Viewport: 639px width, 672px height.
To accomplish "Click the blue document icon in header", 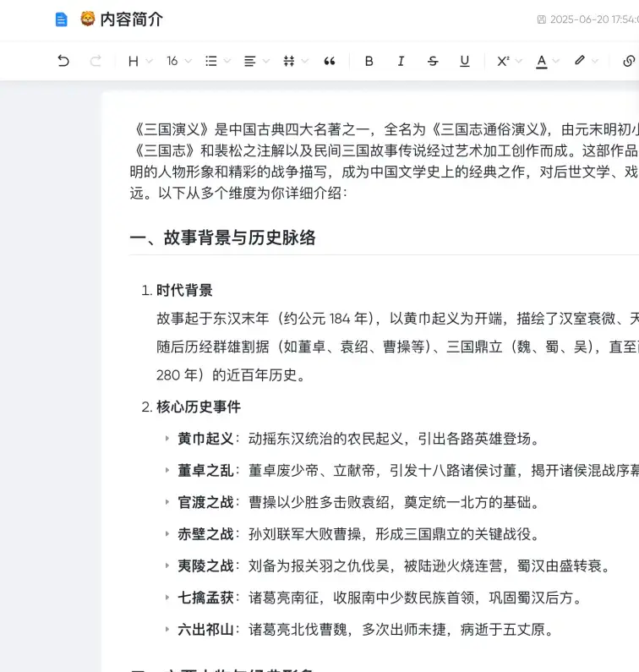I will click(x=62, y=19).
